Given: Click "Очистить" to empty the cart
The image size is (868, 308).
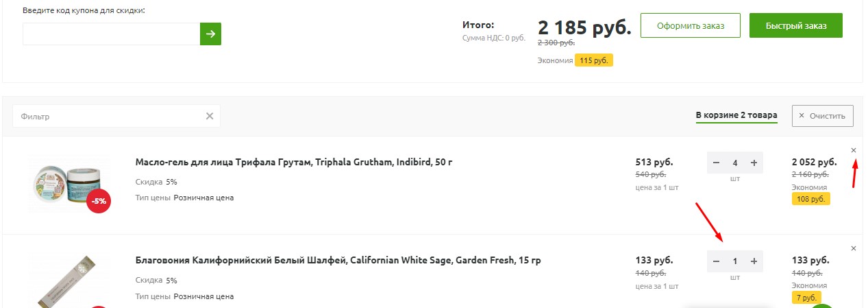Looking at the screenshot, I should [823, 116].
